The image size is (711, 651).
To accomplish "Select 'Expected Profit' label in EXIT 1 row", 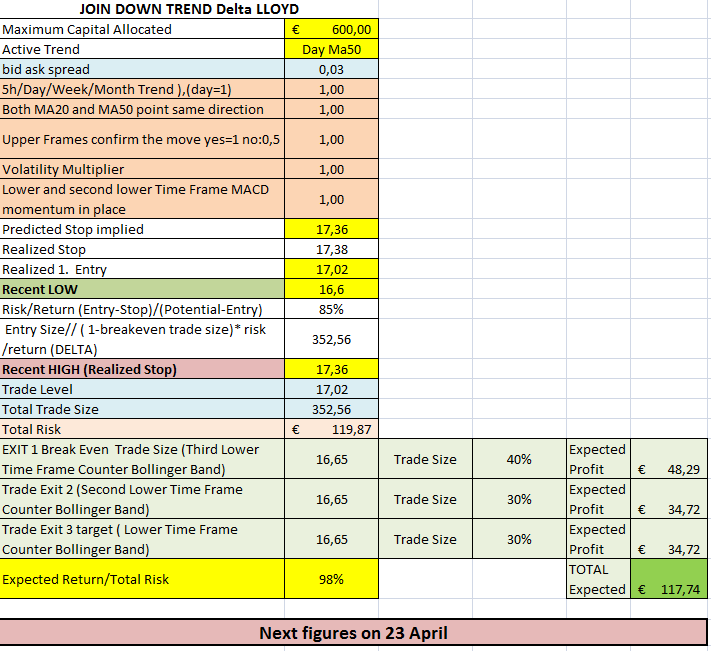I will 598,459.
